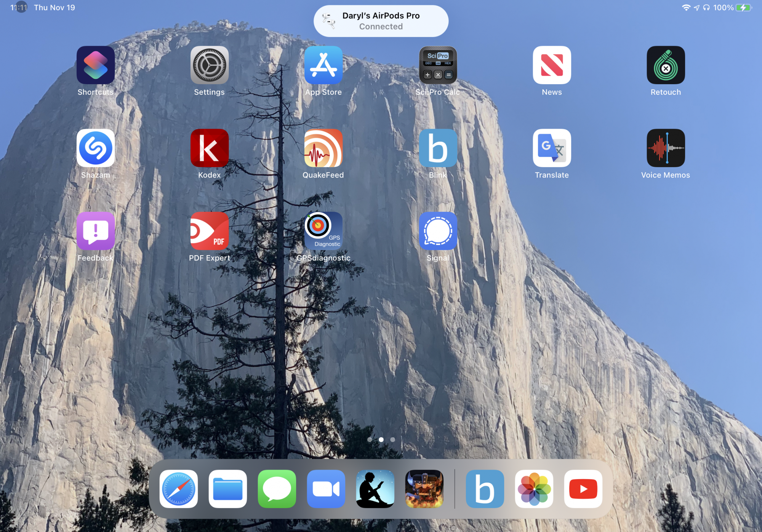This screenshot has width=762, height=532.
Task: Open GPSdiagnostic app
Action: [x=323, y=231]
